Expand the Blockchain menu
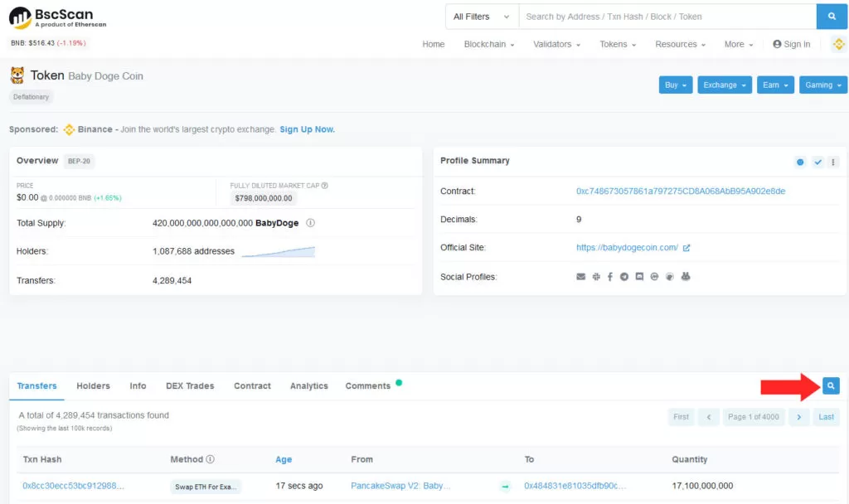 [489, 45]
